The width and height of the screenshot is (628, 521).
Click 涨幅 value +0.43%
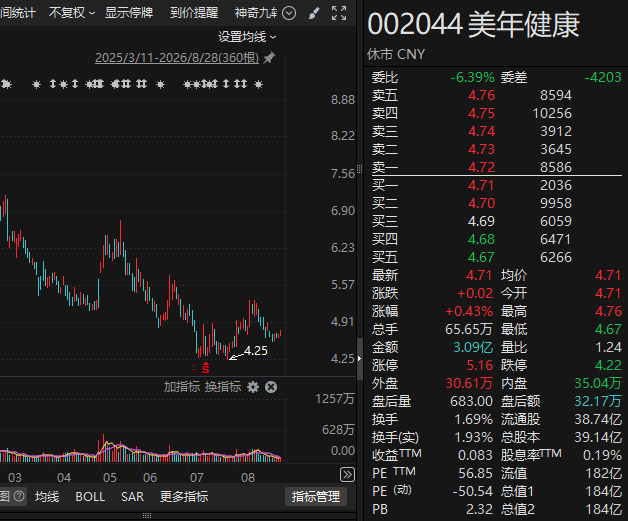[x=469, y=311]
